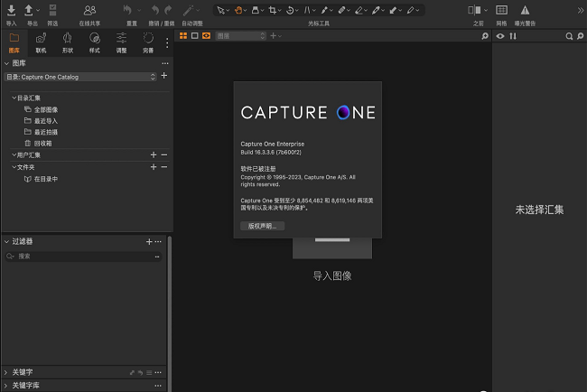The height and width of the screenshot is (392, 587).
Task: Click the 自动调整 magic wand icon
Action: pyautogui.click(x=188, y=10)
